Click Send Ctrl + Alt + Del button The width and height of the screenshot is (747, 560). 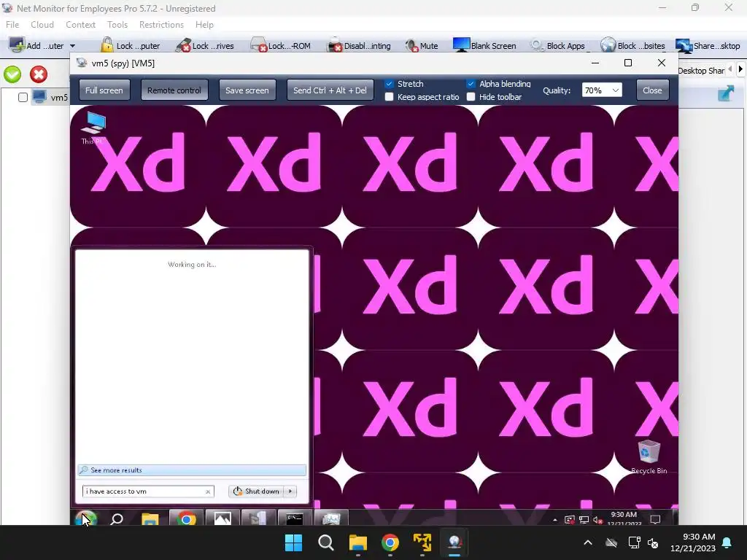click(330, 90)
